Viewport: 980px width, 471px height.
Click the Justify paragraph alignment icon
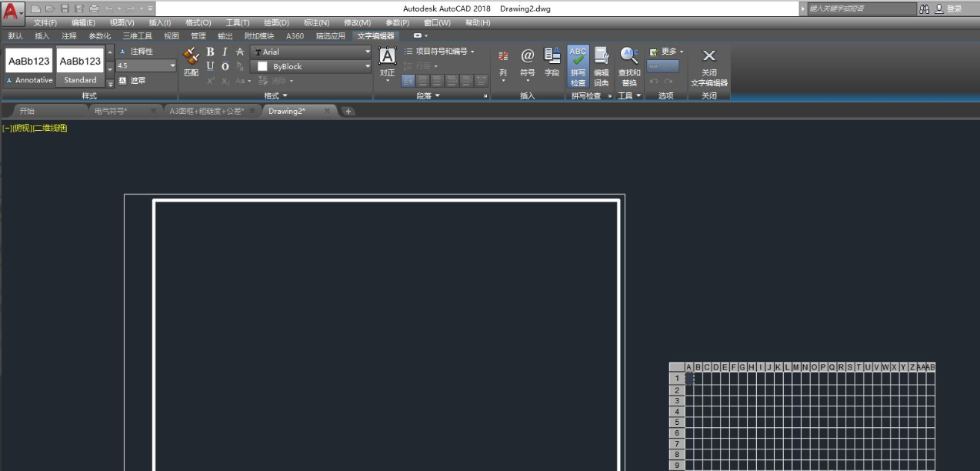pyautogui.click(x=467, y=80)
